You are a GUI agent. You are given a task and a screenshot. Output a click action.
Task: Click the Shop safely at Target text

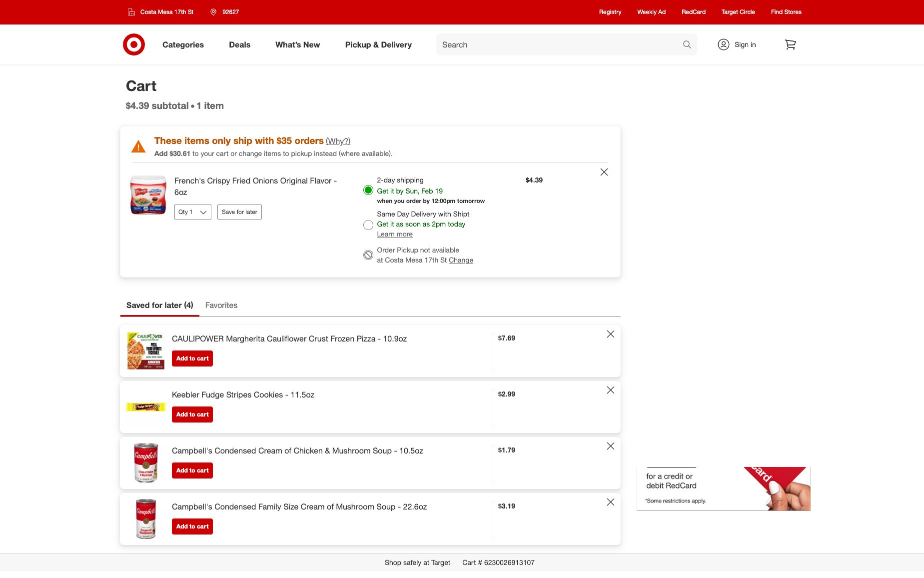[x=417, y=563]
